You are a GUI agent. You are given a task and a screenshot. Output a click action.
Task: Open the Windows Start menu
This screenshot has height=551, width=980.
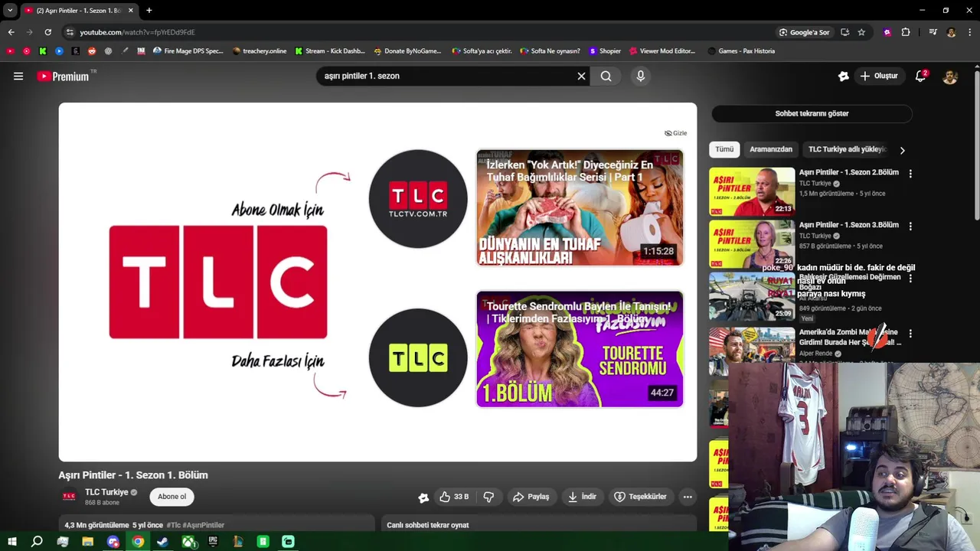point(11,542)
